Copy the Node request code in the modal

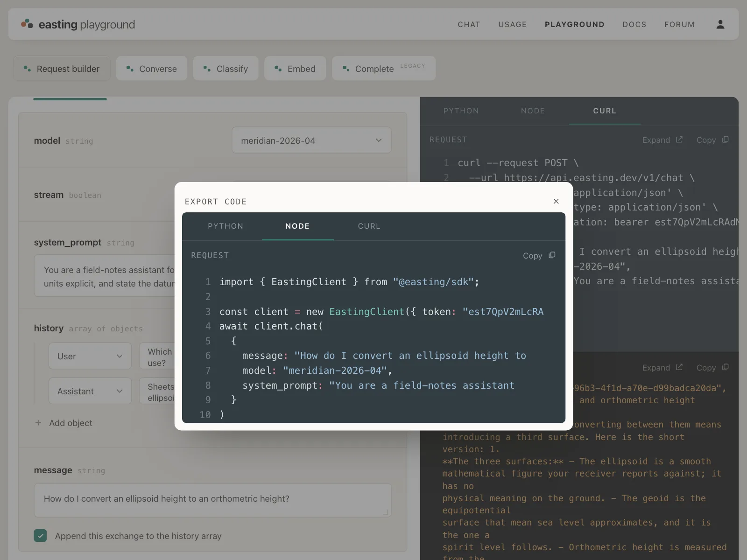click(539, 255)
